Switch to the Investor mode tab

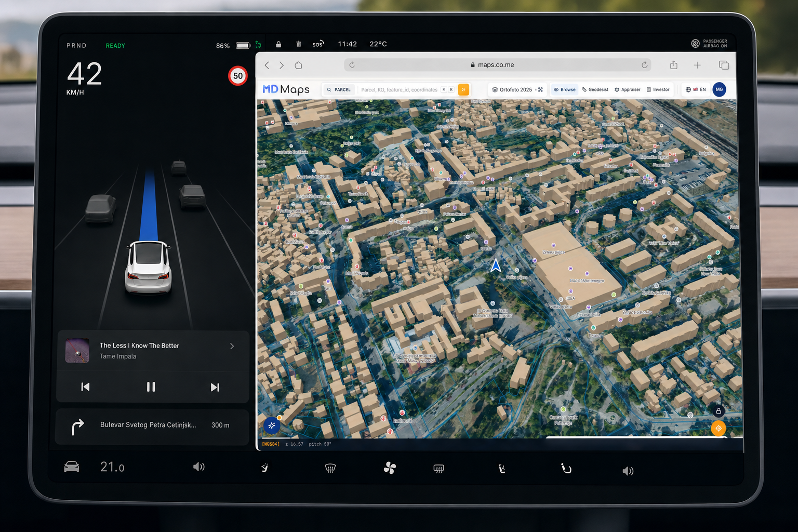658,89
